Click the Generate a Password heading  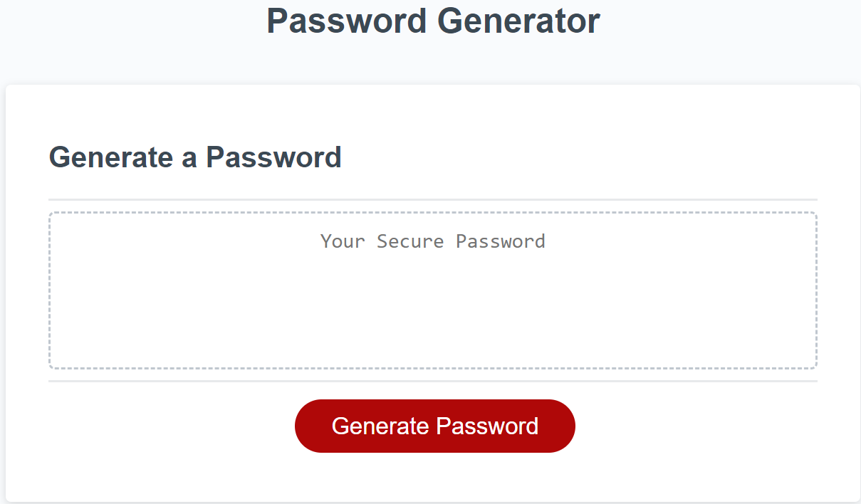pyautogui.click(x=194, y=157)
